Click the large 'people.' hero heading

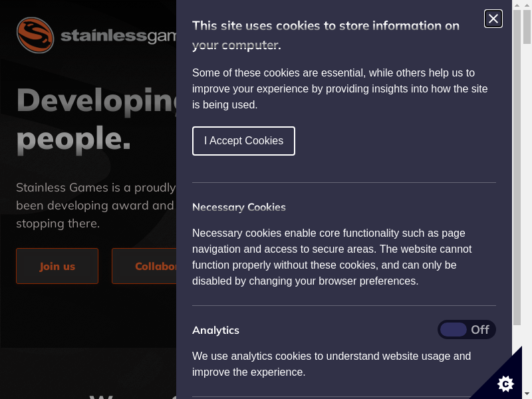(73, 138)
